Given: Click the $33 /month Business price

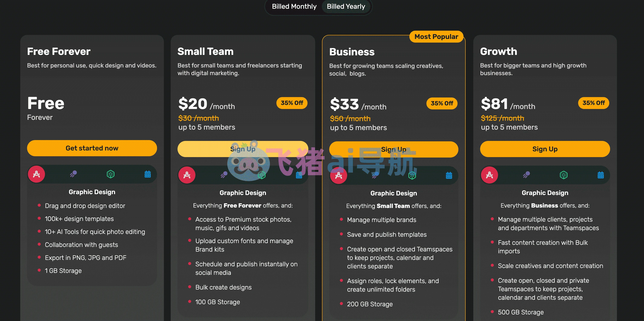Looking at the screenshot, I should click(x=358, y=104).
